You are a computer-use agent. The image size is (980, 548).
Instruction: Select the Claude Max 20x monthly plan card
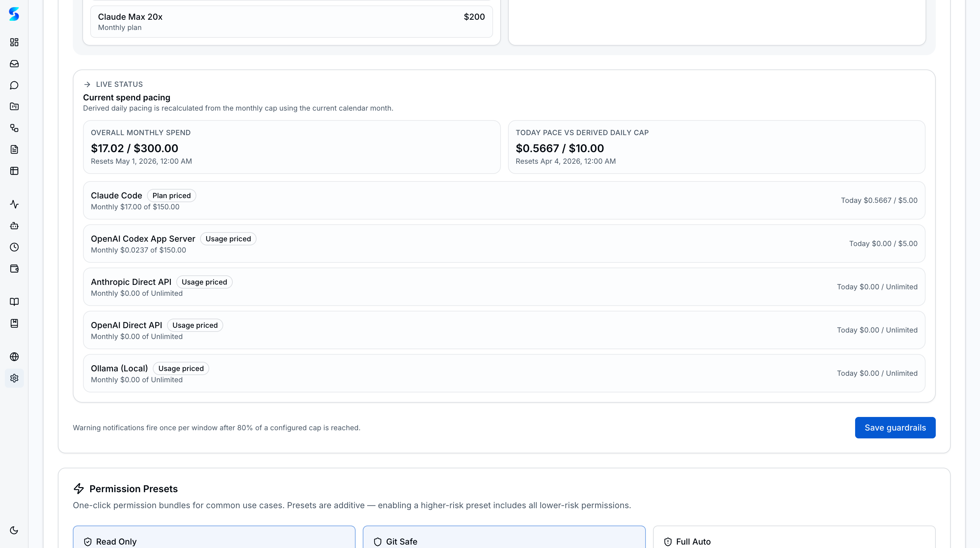[291, 21]
